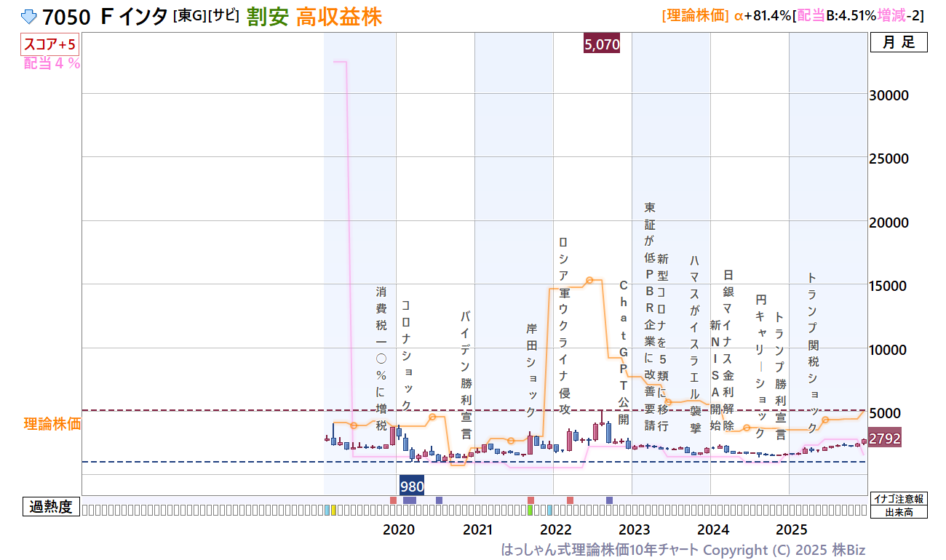Click the 出来高 volume label box
The height and width of the screenshot is (560, 946).
click(x=899, y=512)
